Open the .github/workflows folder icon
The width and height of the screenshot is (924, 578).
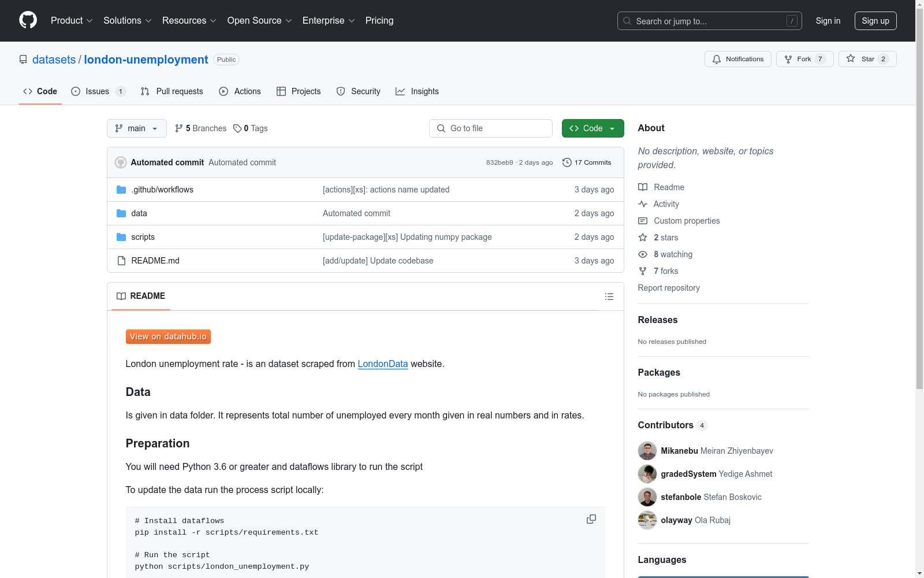[x=121, y=190]
